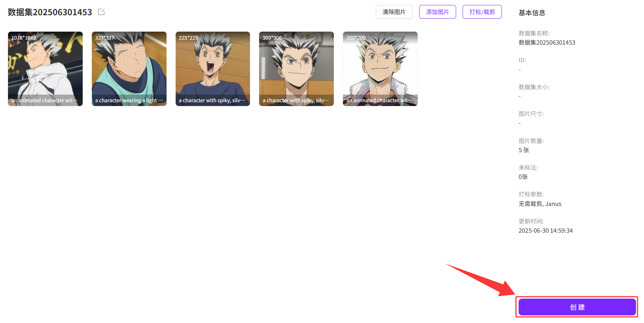Select the 200*200 image thumbnail

pyautogui.click(x=380, y=69)
